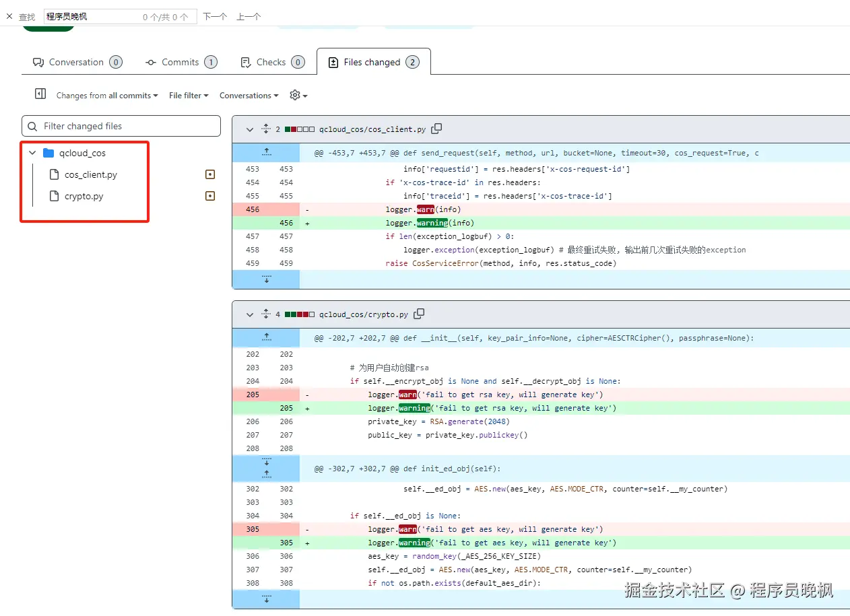Collapse the cos_client.py diff

pos(250,129)
